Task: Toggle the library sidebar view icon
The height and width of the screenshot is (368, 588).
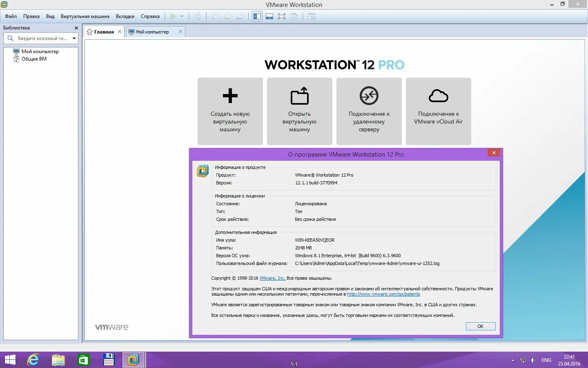Action: point(257,16)
